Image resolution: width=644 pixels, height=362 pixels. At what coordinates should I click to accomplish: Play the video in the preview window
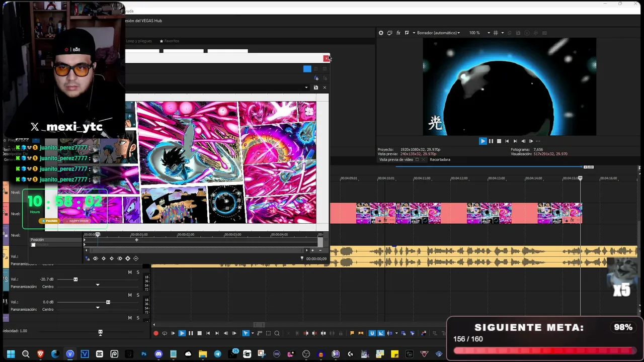point(482,141)
